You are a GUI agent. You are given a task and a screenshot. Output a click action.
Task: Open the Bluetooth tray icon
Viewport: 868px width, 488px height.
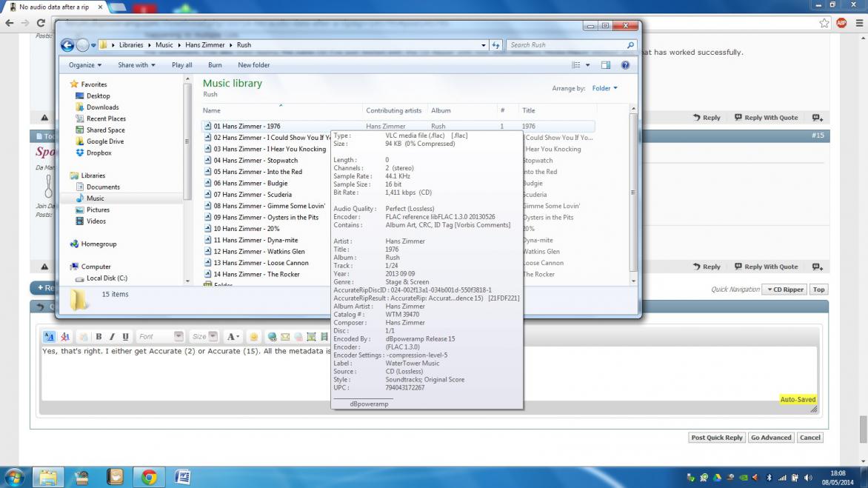pyautogui.click(x=769, y=478)
